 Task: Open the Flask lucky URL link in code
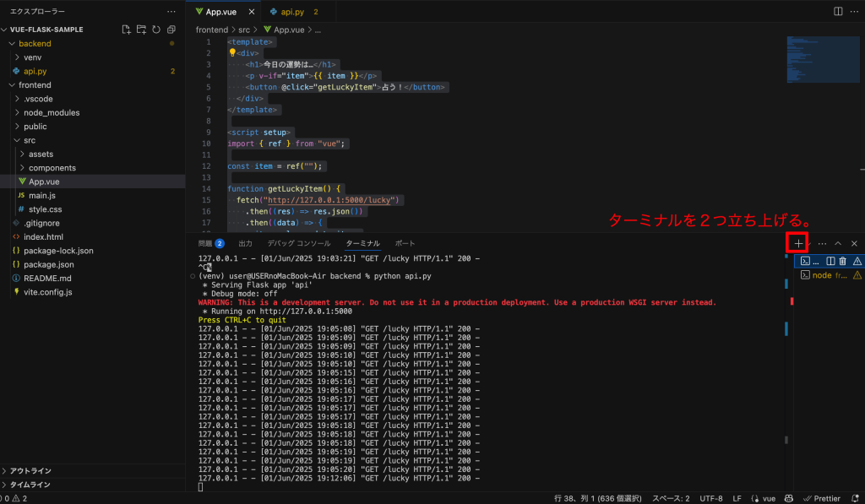(x=331, y=199)
